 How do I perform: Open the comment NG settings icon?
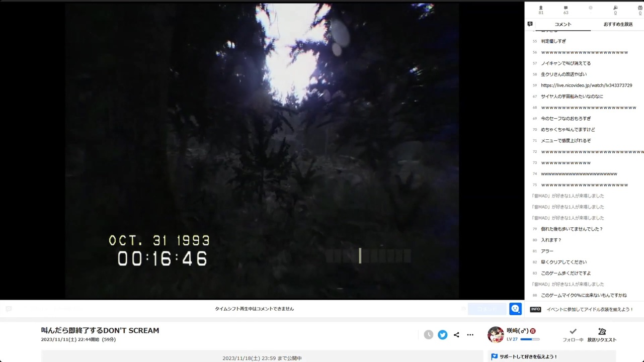530,24
